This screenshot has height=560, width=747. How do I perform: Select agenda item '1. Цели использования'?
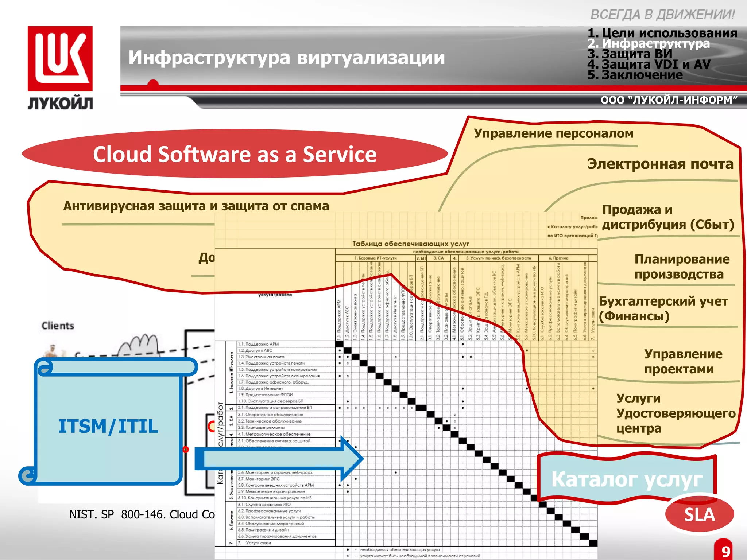coord(662,33)
